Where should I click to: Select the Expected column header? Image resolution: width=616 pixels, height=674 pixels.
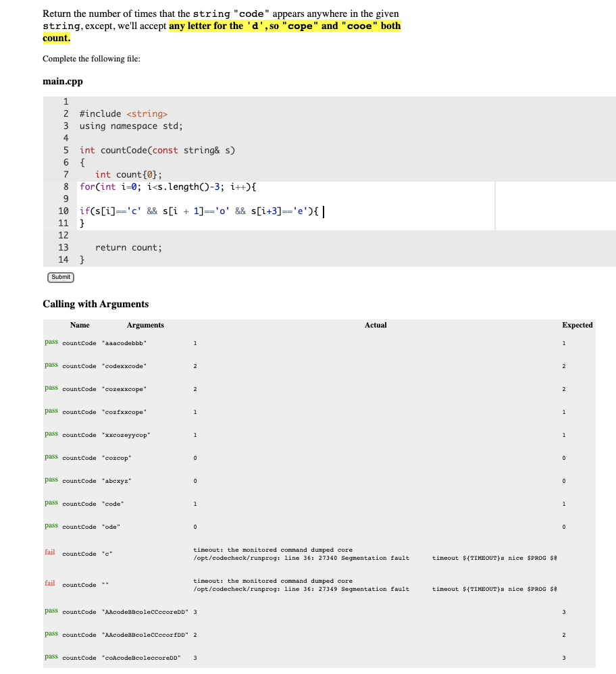coord(577,325)
